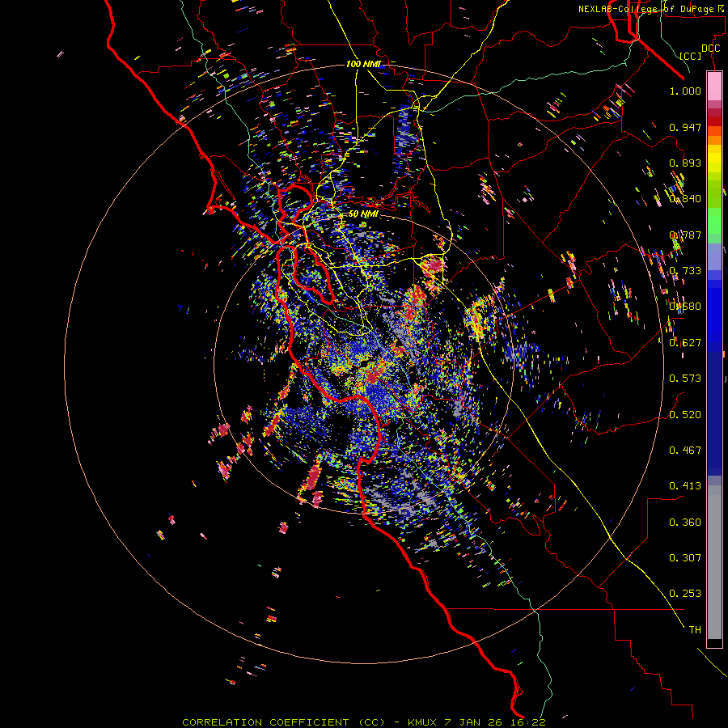Select the '0.307' legend value

click(685, 557)
